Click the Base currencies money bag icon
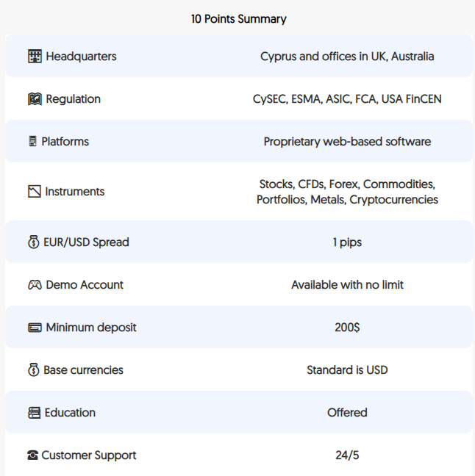This screenshot has height=476, width=475. pyautogui.click(x=33, y=369)
